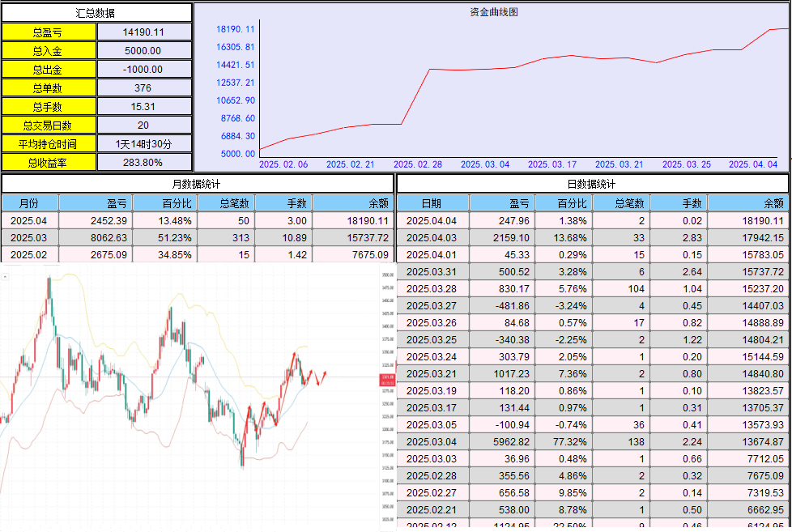The height and width of the screenshot is (532, 792).
Task: Select the 总出金 value -1000.00
Action: point(144,70)
